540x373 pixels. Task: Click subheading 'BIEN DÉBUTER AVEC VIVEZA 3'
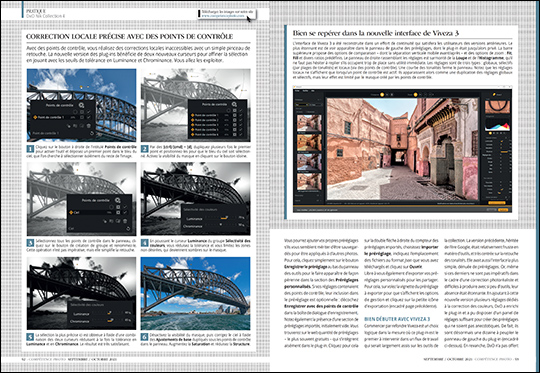(x=397, y=319)
